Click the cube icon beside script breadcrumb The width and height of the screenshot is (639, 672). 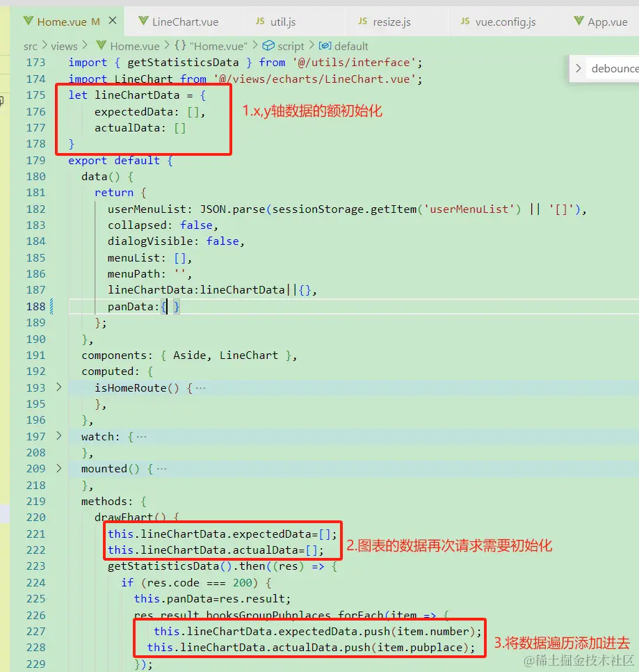(268, 45)
